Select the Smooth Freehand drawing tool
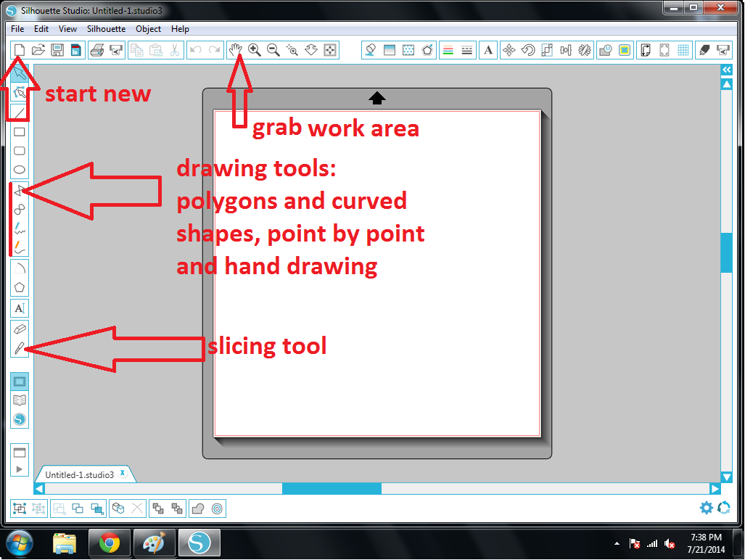Screen dimensions: 745x560 (x=20, y=247)
